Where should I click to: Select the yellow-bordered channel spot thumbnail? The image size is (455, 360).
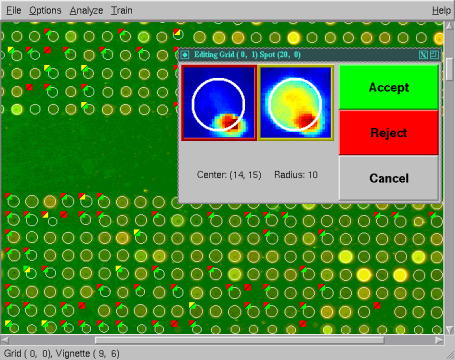click(296, 103)
